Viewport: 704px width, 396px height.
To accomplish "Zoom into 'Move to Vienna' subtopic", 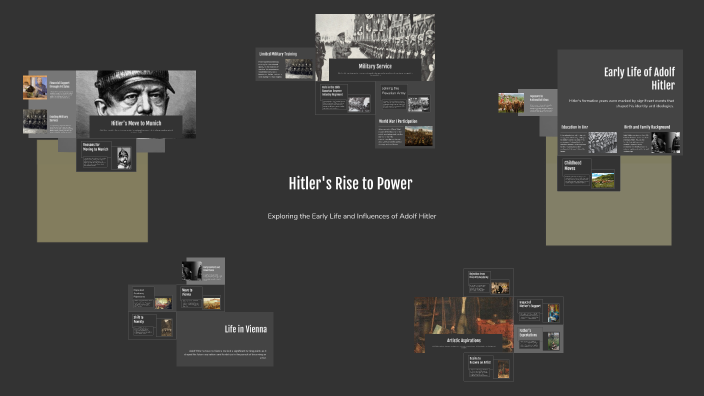I will 187,292.
